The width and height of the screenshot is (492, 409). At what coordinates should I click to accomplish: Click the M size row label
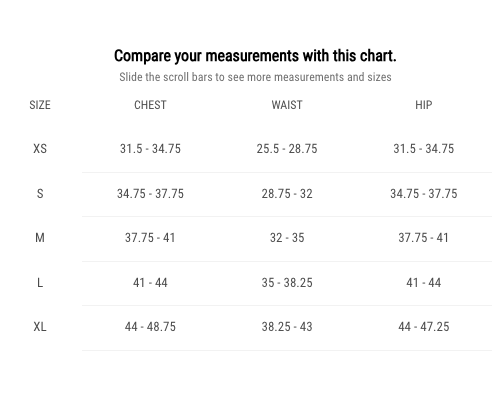(x=40, y=238)
